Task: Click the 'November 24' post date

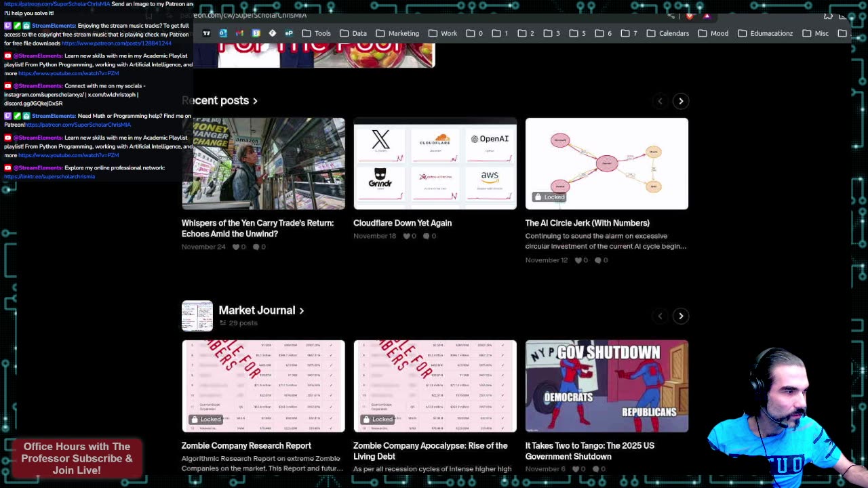Action: tap(203, 247)
